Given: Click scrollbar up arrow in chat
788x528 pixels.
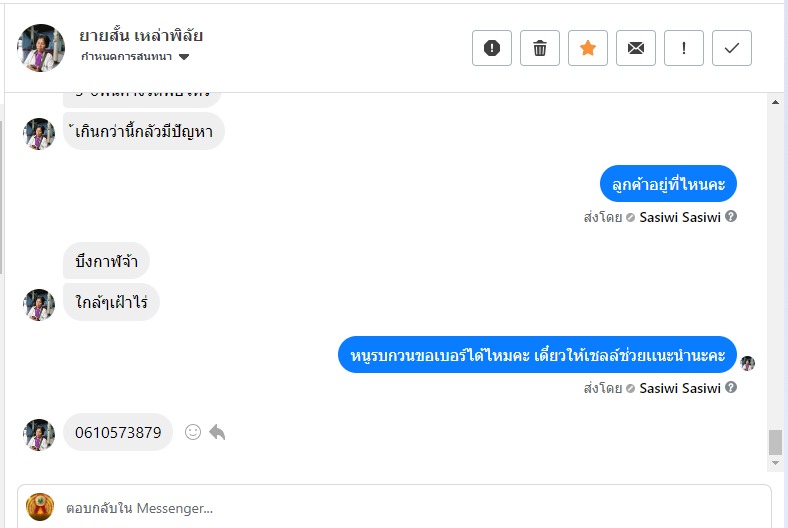Looking at the screenshot, I should 775,102.
